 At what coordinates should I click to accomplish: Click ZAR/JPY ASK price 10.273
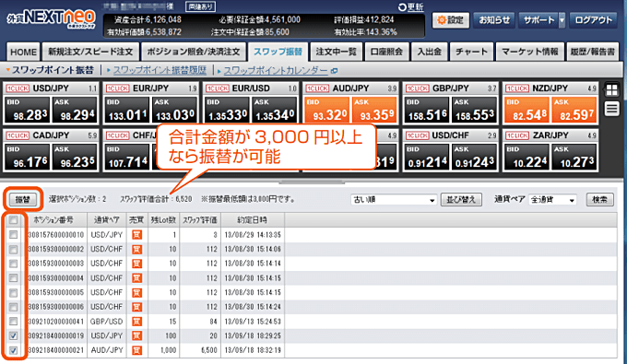point(574,157)
